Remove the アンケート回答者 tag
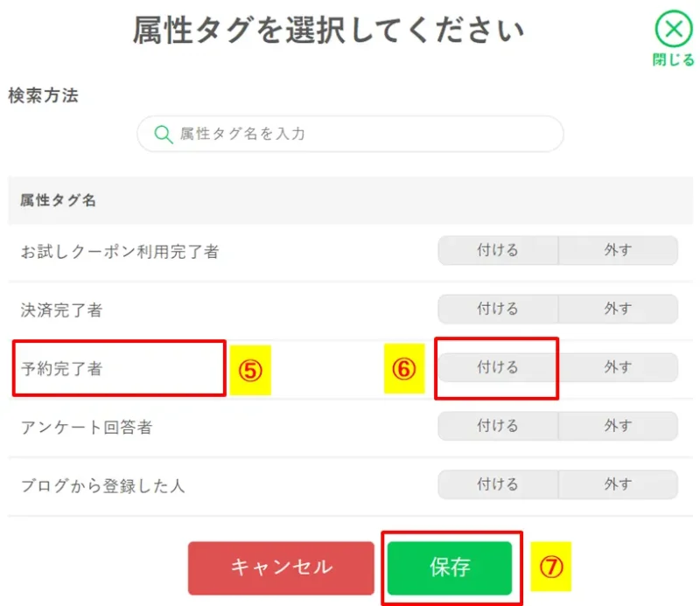The image size is (700, 606). click(619, 426)
